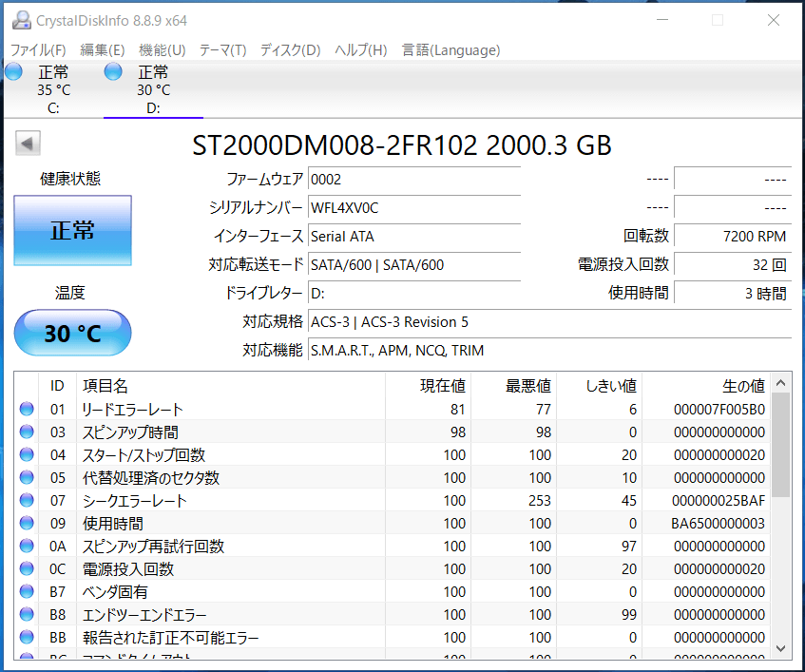Click the worst value 253 in シークエラーレート row
This screenshot has width=805, height=672.
click(540, 501)
